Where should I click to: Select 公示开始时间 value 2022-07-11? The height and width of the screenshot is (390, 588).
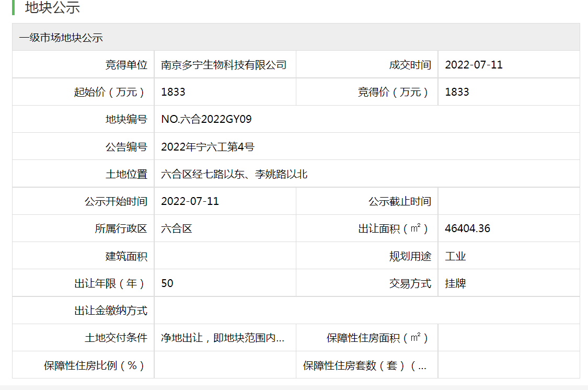click(190, 201)
